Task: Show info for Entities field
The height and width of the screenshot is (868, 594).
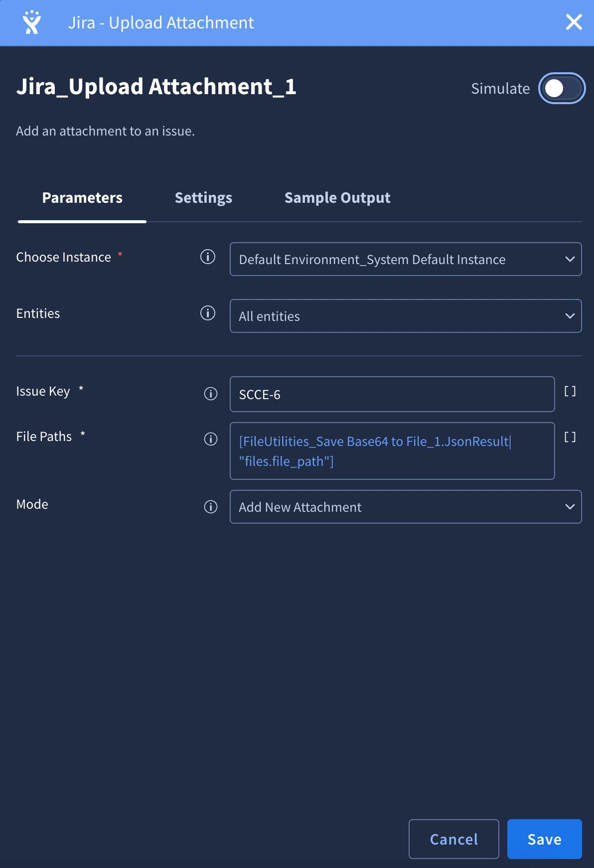Action: pyautogui.click(x=208, y=313)
